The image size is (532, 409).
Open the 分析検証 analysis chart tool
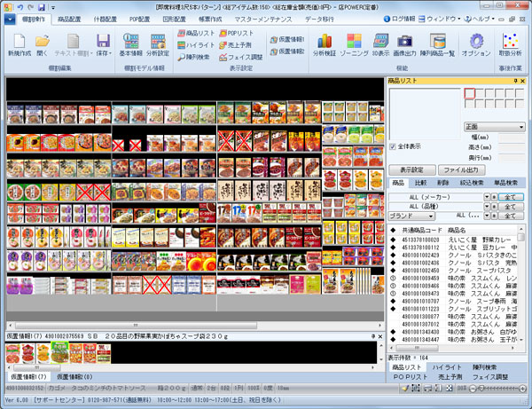[x=325, y=44]
